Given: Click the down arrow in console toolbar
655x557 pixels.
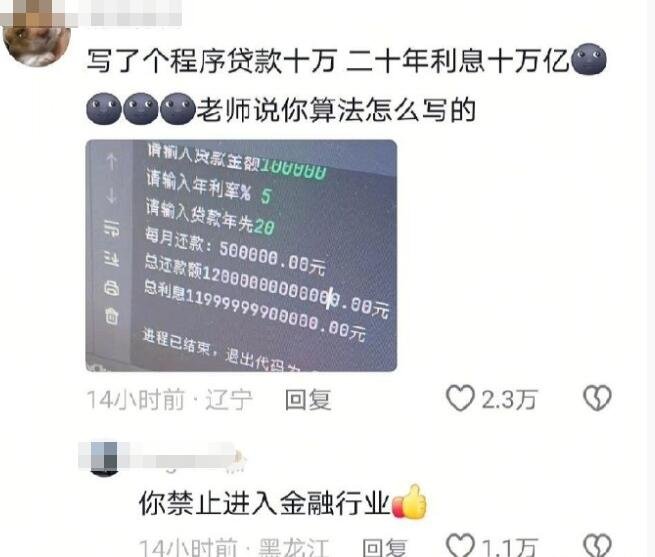Looking at the screenshot, I should pos(112,195).
